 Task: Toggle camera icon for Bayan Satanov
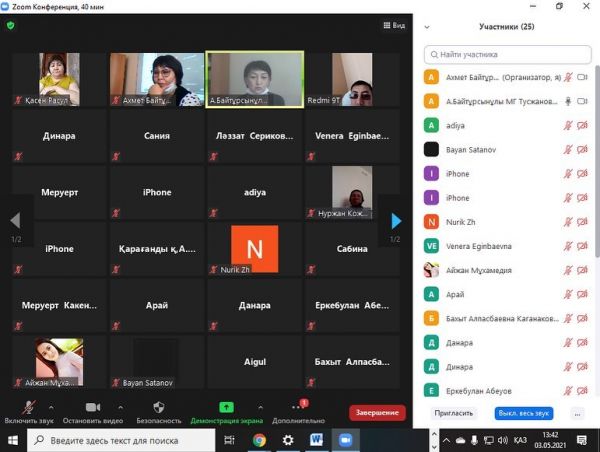[582, 149]
